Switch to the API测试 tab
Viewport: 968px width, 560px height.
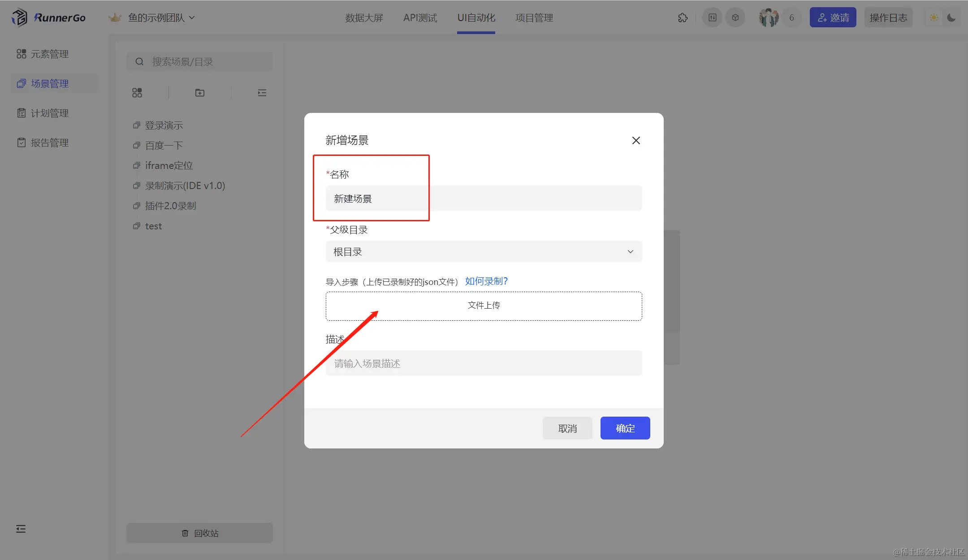click(420, 18)
